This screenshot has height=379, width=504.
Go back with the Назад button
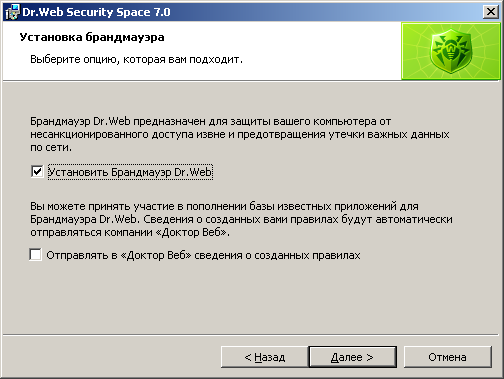click(265, 357)
